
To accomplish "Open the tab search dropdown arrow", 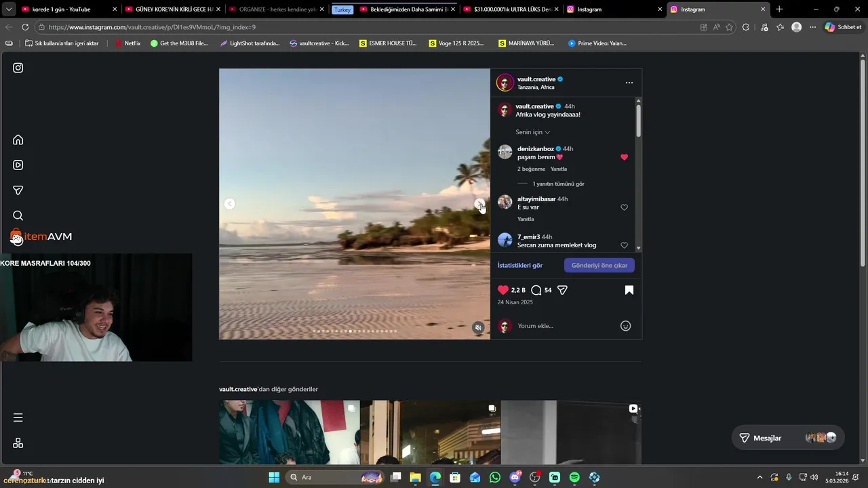I will pos(9,9).
